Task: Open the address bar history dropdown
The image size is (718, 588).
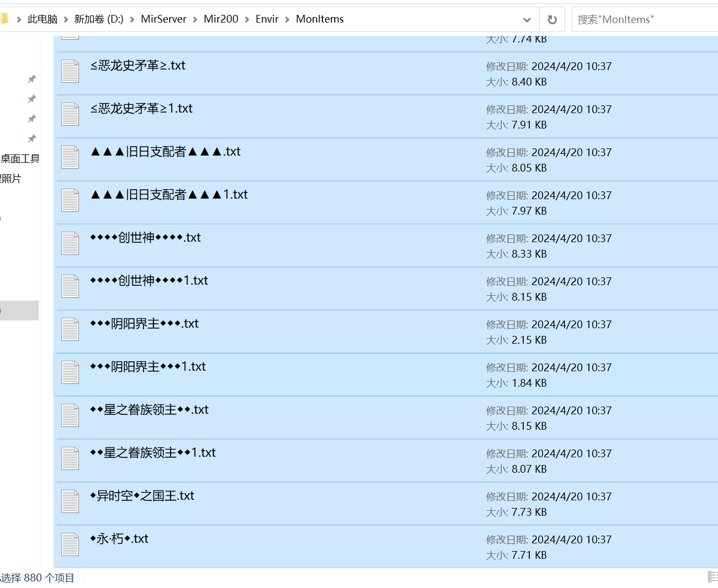Action: (527, 20)
